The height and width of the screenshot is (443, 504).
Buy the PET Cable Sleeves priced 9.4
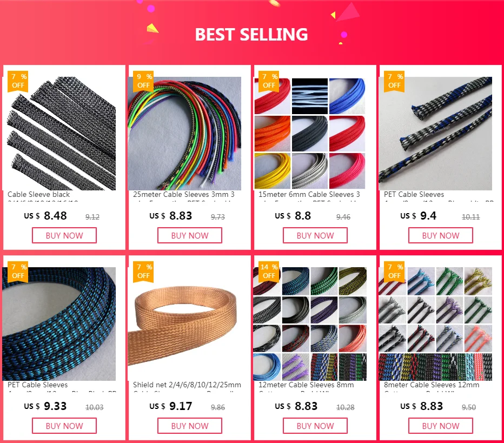click(x=441, y=236)
